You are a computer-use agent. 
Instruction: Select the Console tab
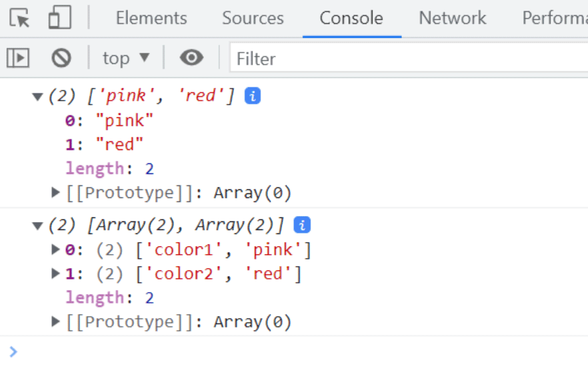tap(351, 18)
